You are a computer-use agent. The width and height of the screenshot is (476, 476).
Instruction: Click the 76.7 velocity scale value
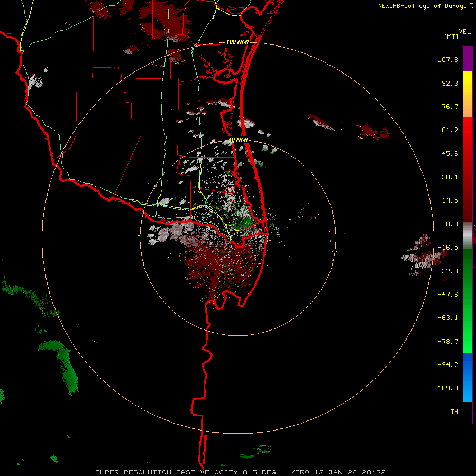[450, 106]
